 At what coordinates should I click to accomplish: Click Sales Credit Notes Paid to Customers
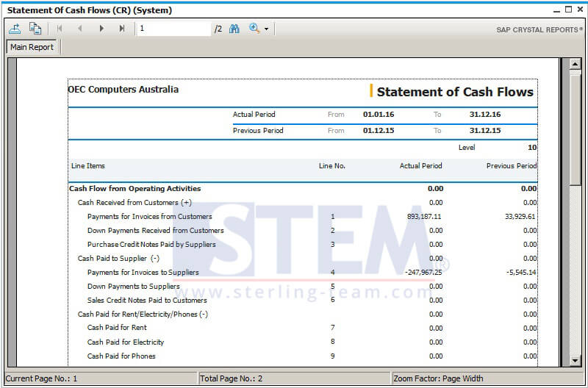[x=147, y=301]
